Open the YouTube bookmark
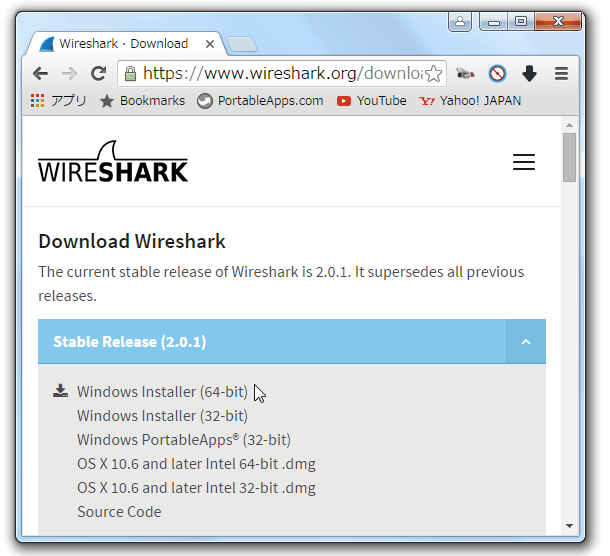Screen dimensions: 610x556 [x=372, y=101]
